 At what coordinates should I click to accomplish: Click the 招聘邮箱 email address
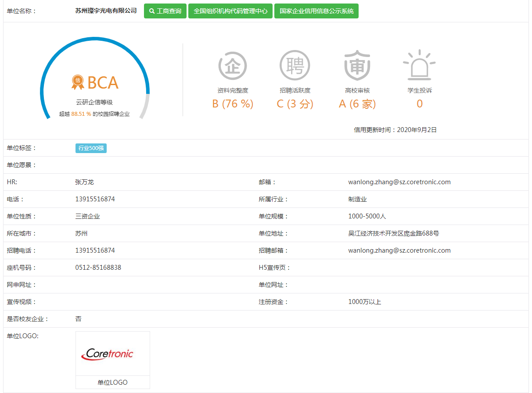[x=399, y=250]
